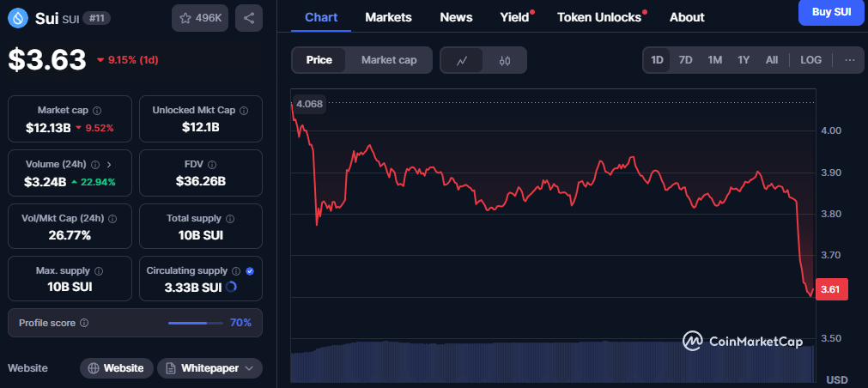868x388 pixels.
Task: Show info for Unlocked Mkt Cap
Action: 244,111
